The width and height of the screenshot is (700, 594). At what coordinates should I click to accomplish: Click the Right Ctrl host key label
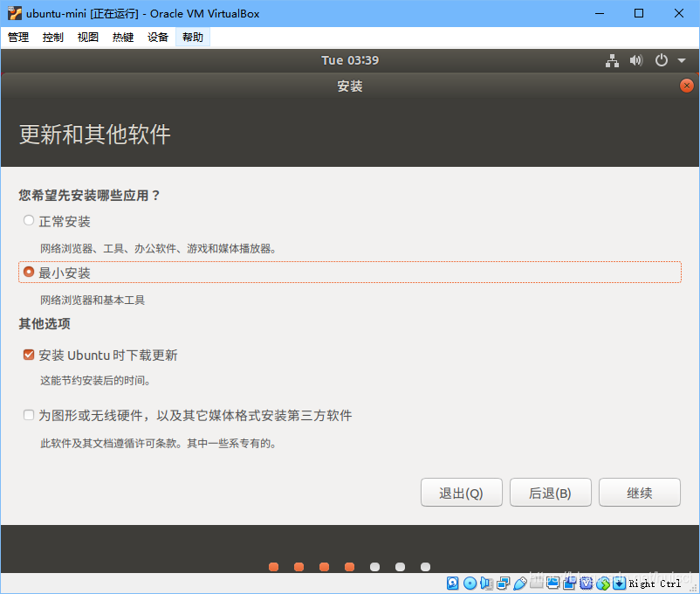pos(655,584)
